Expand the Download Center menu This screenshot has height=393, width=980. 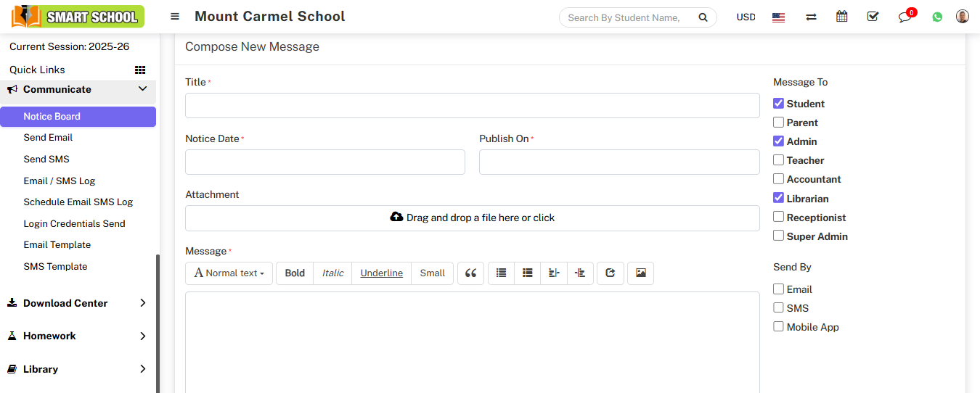click(78, 303)
